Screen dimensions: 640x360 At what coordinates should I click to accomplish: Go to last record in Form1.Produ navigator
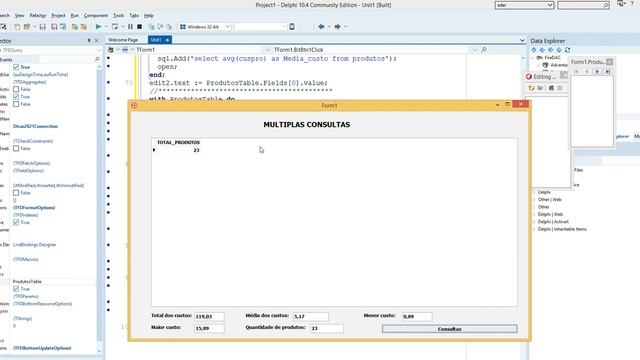coord(608,71)
